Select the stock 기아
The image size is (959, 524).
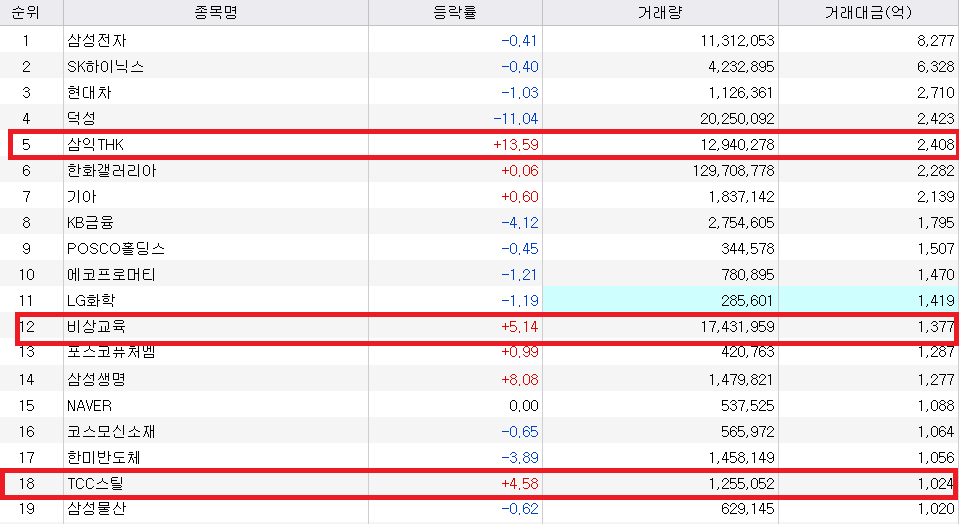[81, 197]
